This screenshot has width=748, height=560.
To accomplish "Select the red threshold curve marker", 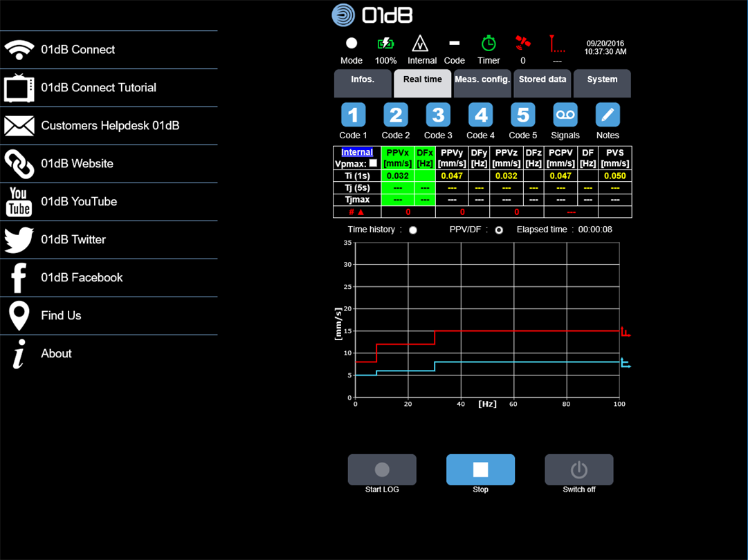I will (x=626, y=332).
